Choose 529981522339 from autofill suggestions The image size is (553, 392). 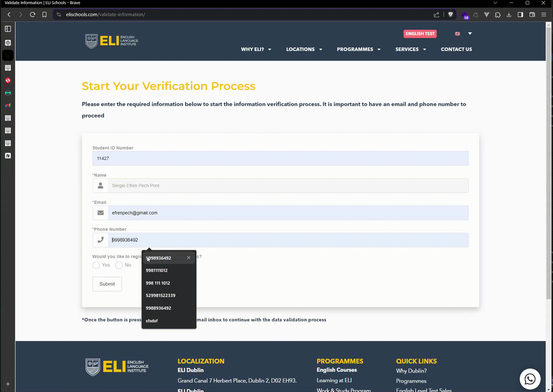coord(161,295)
